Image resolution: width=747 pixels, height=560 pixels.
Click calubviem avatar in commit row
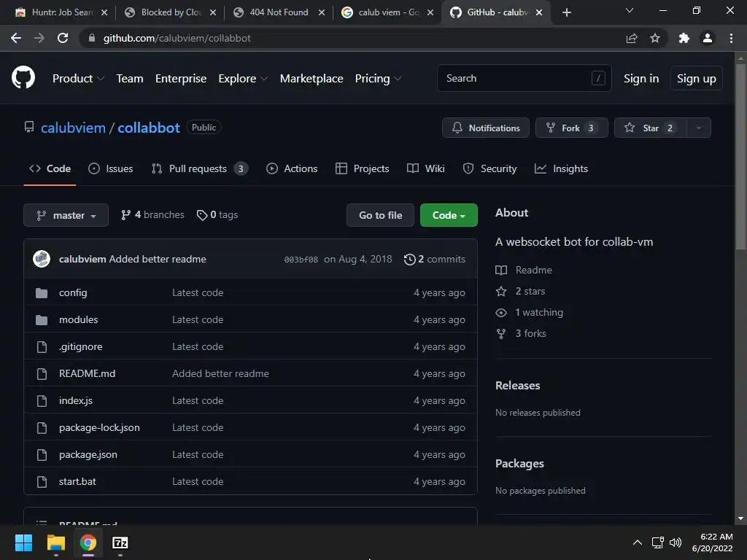[x=42, y=259]
